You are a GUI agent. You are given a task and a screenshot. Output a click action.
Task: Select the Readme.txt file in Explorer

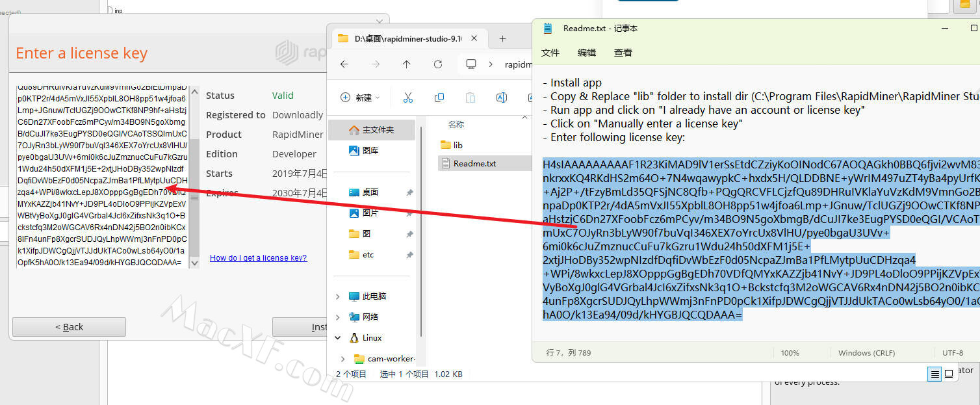click(x=484, y=163)
